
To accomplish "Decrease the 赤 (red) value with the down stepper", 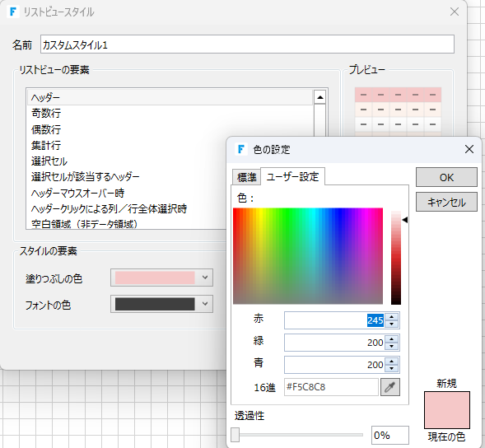I will pos(392,324).
